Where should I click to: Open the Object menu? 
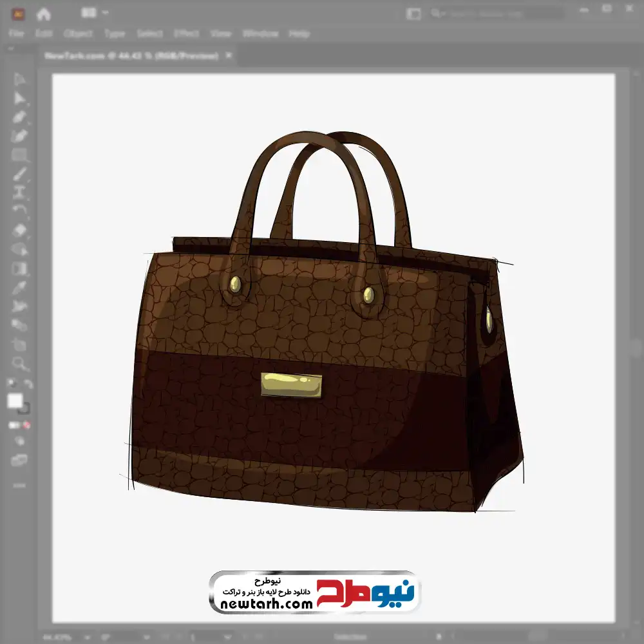point(78,33)
